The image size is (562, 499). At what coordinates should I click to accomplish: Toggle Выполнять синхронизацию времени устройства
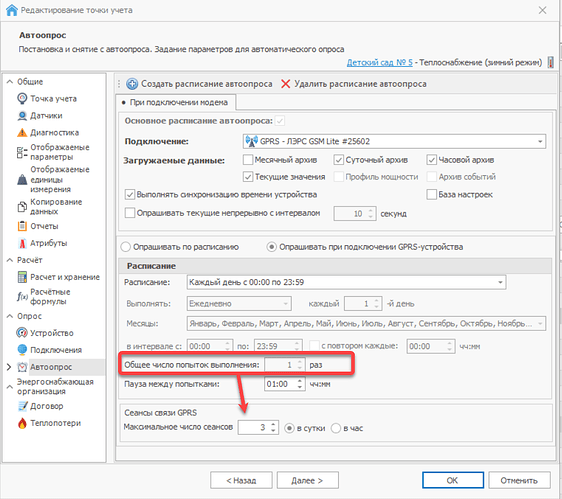[129, 194]
